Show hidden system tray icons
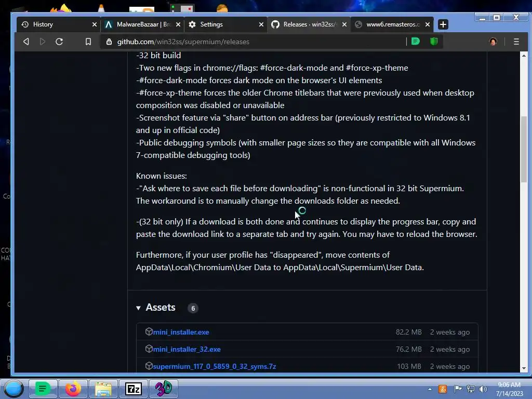This screenshot has width=532, height=399. (430, 389)
